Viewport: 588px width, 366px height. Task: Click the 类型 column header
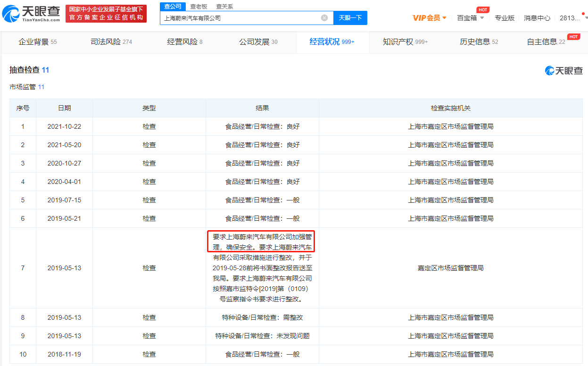pyautogui.click(x=149, y=108)
